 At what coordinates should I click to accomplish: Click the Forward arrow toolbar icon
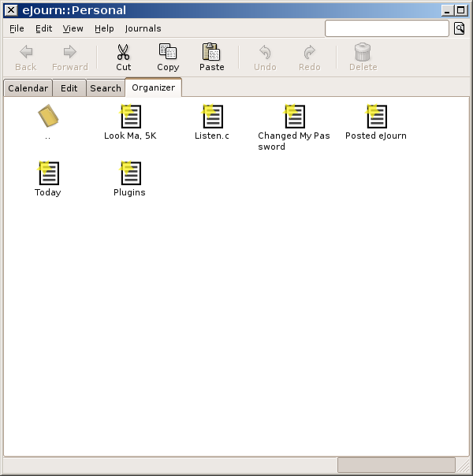pos(70,51)
